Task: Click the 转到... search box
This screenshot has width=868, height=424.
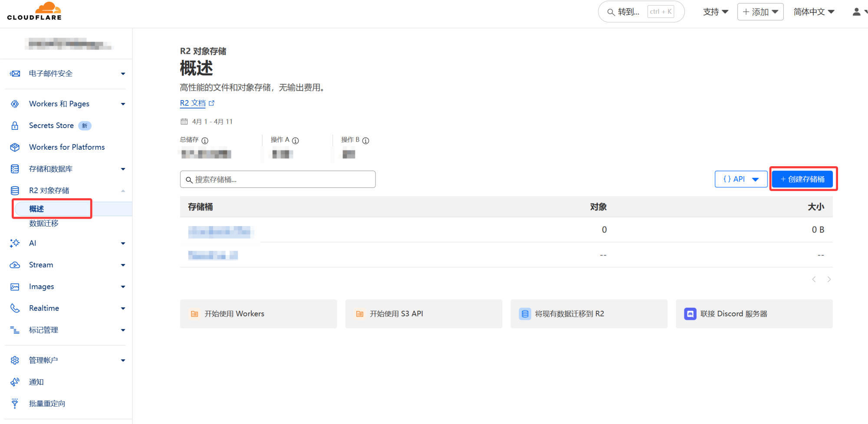Action: click(x=641, y=12)
